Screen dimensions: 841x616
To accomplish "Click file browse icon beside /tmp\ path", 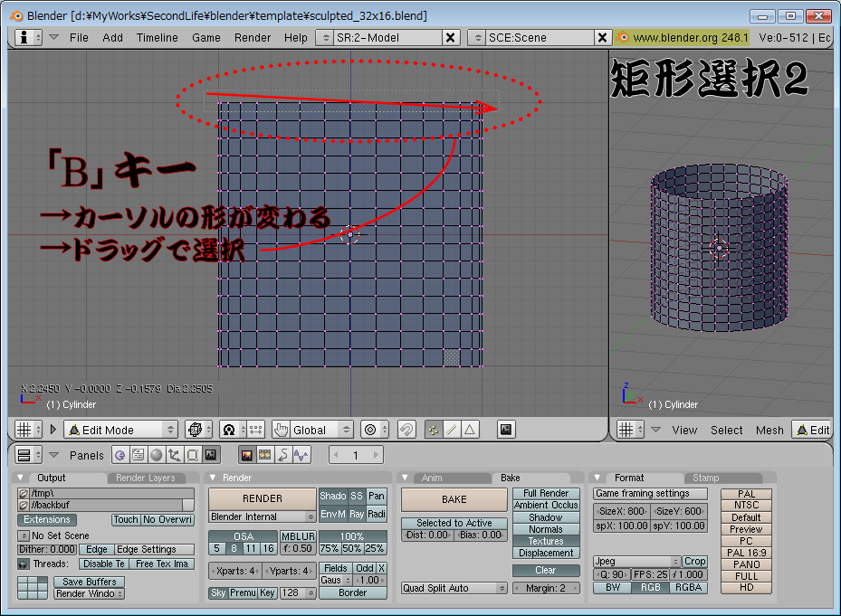I will [24, 493].
